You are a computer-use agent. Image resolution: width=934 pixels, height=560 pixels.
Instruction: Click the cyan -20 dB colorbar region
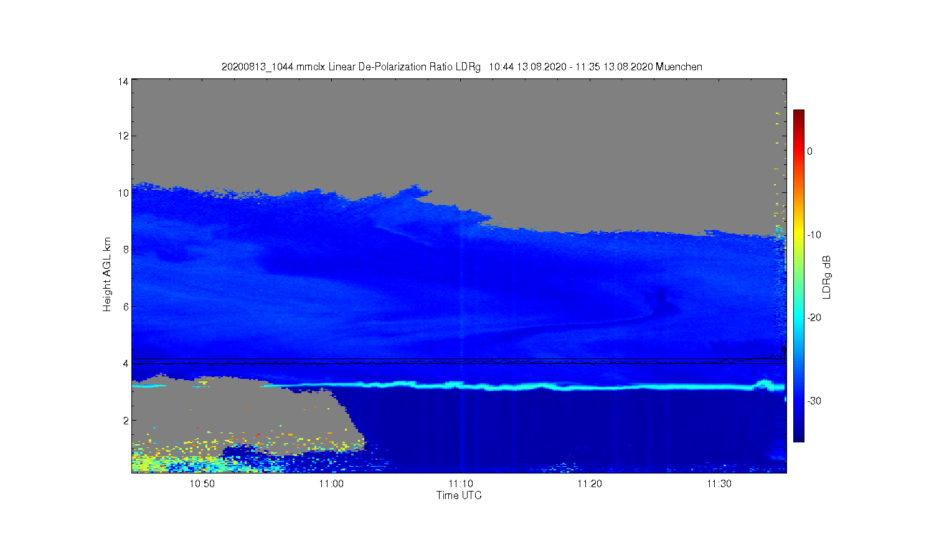(799, 317)
